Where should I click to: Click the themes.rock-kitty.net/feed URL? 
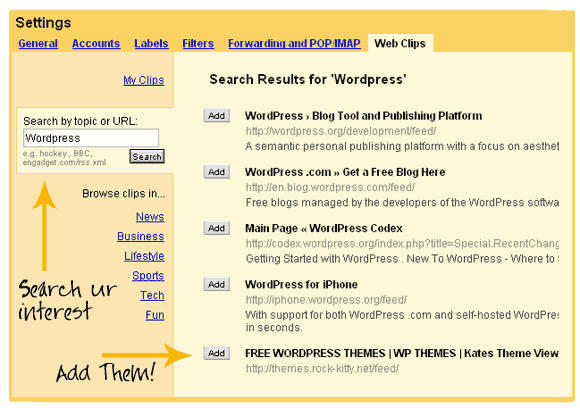click(322, 368)
